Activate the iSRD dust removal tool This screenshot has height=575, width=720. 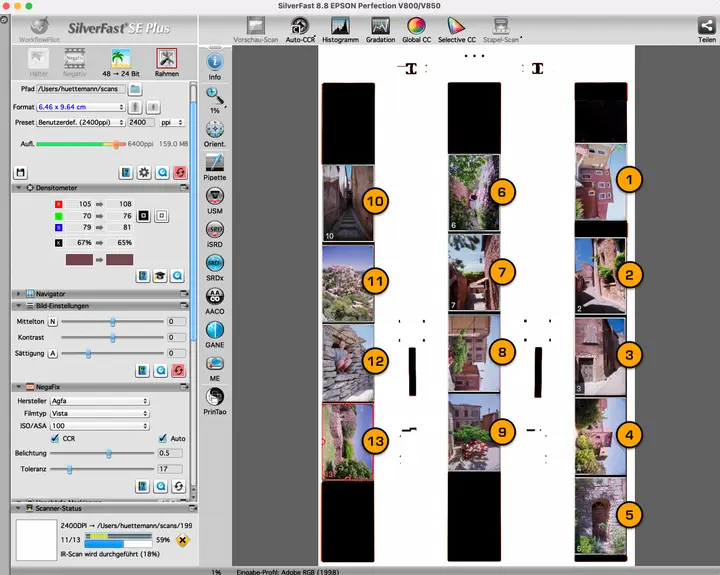point(215,230)
